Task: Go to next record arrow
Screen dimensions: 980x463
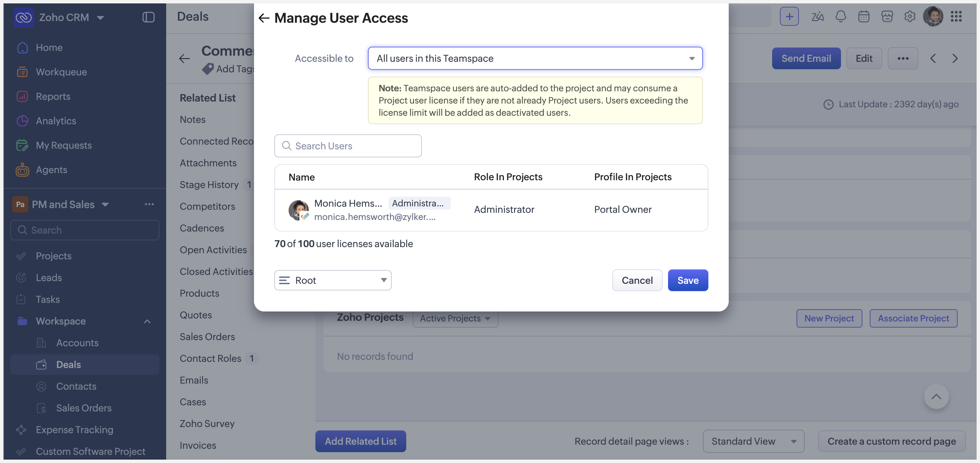Action: point(955,58)
